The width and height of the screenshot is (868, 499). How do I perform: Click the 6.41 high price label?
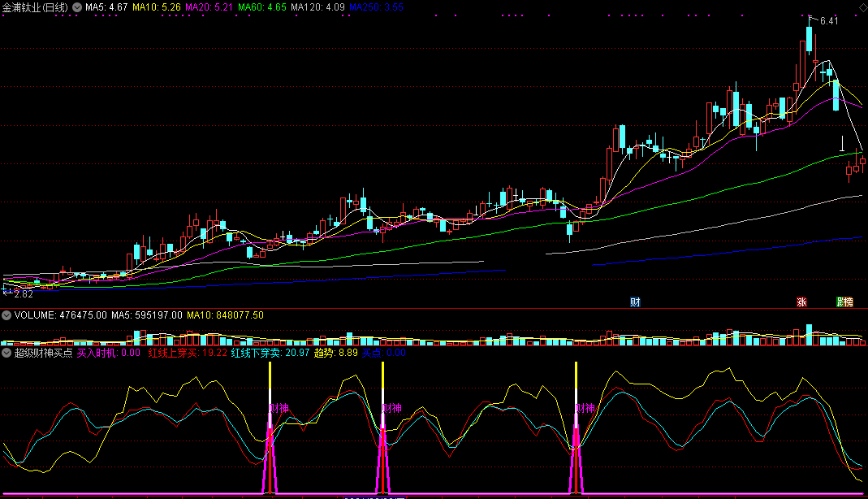[x=829, y=21]
